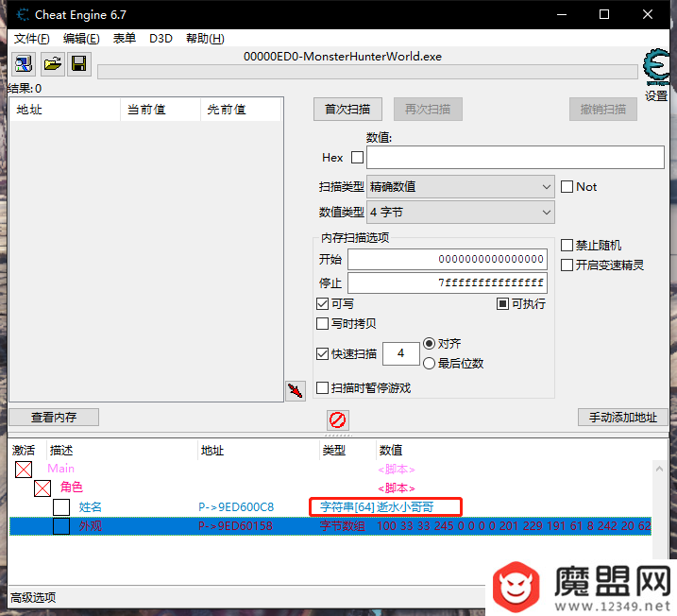The width and height of the screenshot is (677, 616).
Task: Deactivate the 角色 script checkbox
Action: pyautogui.click(x=42, y=488)
